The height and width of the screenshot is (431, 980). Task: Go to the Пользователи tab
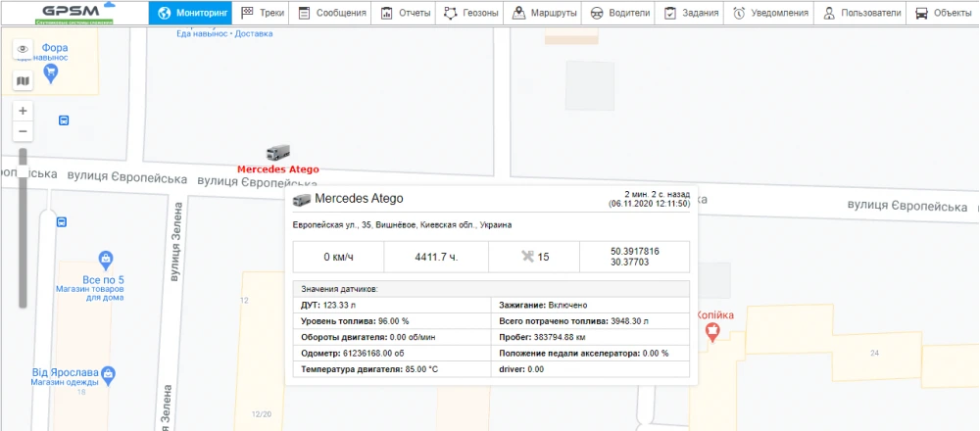857,13
